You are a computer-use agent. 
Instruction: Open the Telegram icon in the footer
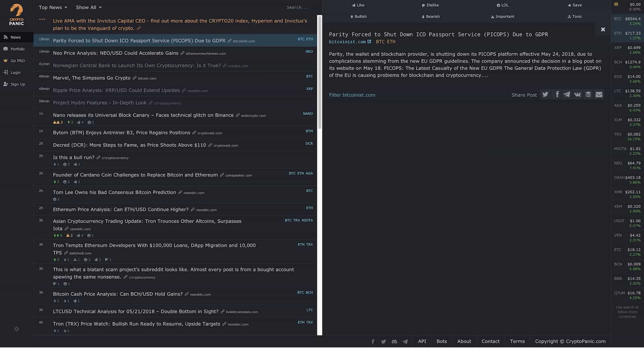point(405,342)
